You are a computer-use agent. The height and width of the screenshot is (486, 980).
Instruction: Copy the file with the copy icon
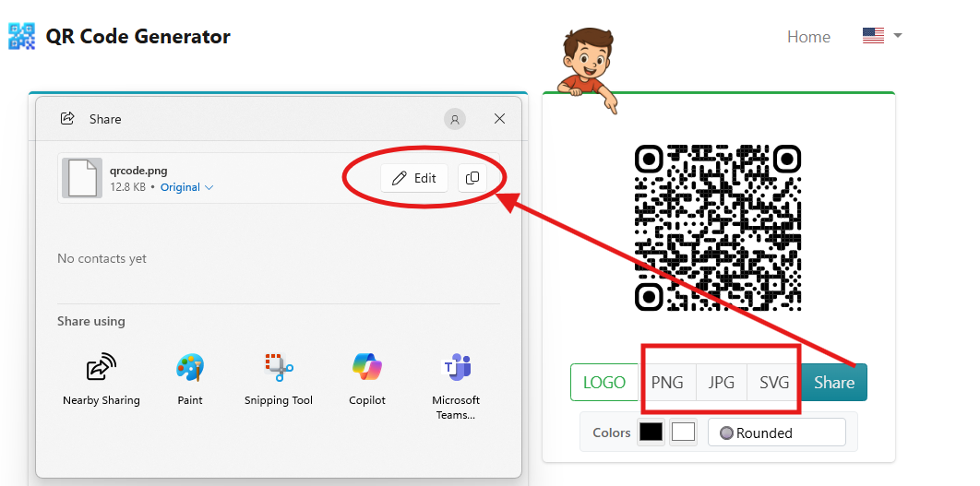tap(472, 178)
